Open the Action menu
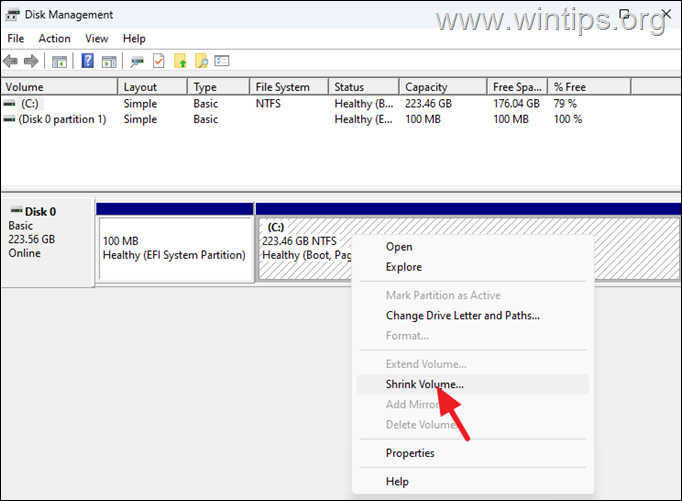 pos(54,38)
